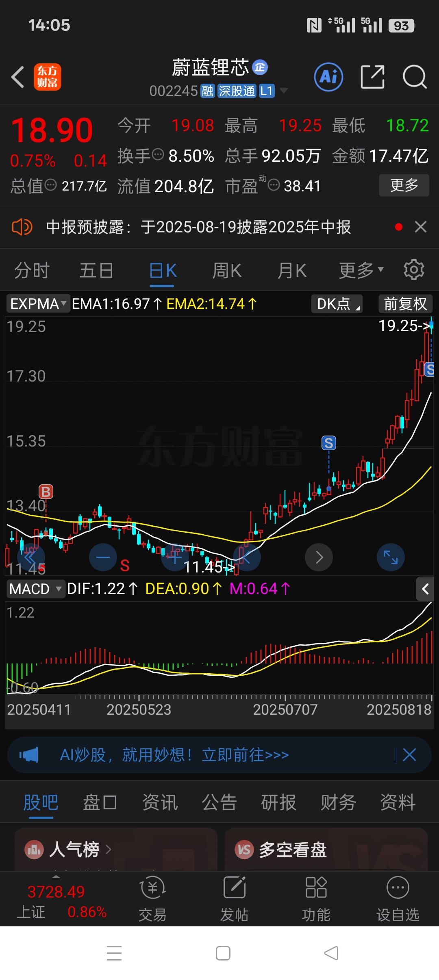439x980 pixels.
Task: Tap Android back triangle button
Action: pos(331,953)
